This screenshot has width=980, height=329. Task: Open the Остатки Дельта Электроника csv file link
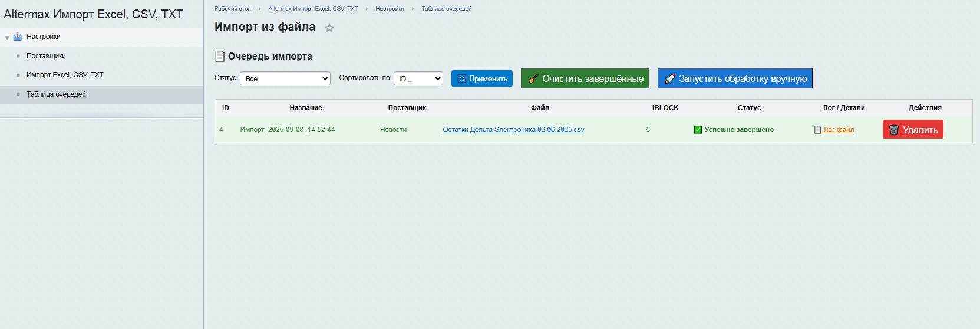pyautogui.click(x=513, y=130)
